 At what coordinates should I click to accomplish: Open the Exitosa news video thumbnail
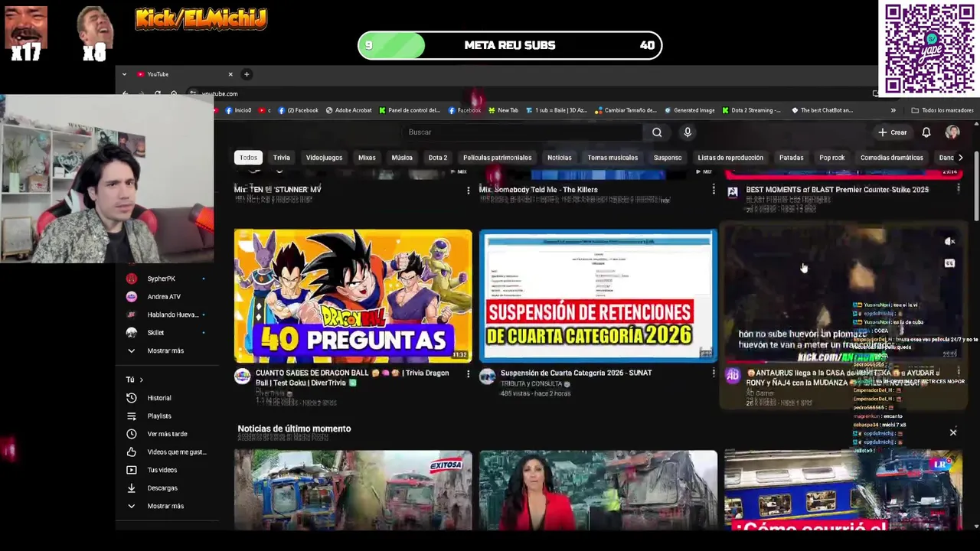coord(353,490)
